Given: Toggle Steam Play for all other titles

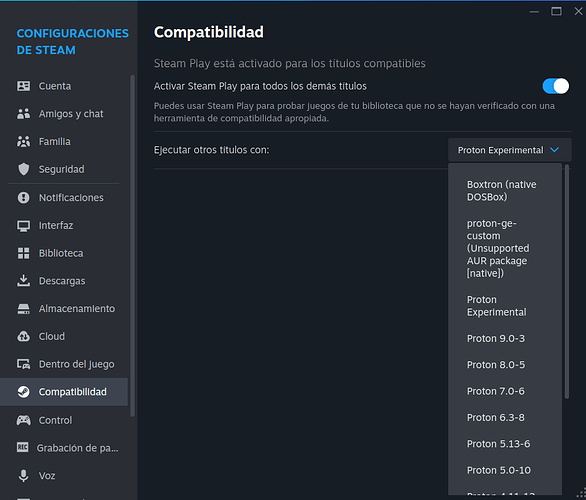Looking at the screenshot, I should click(x=556, y=86).
